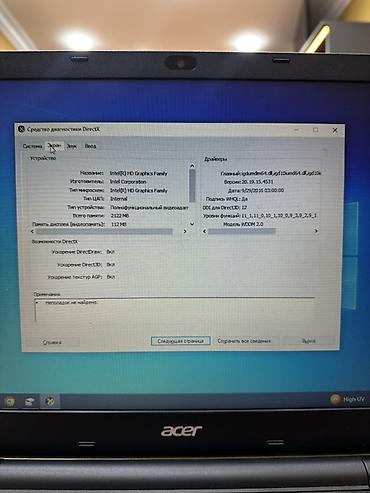Viewport: 370px width, 493px height.
Task: Go to the Ввод tab
Action: tap(90, 146)
